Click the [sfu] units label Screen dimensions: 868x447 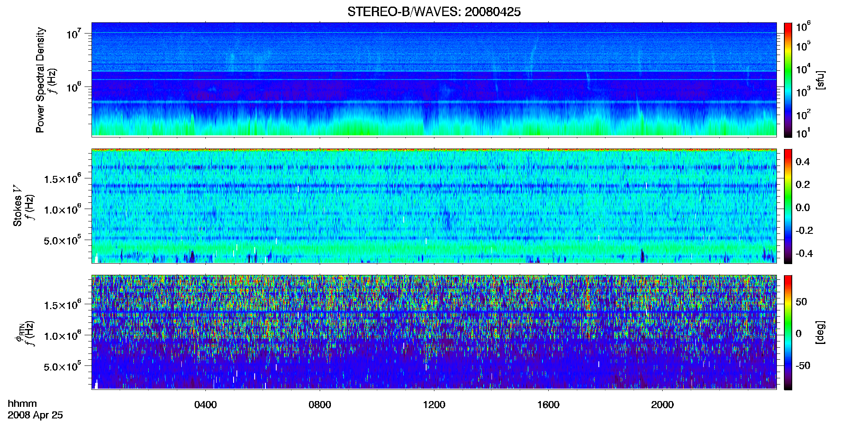tap(820, 80)
